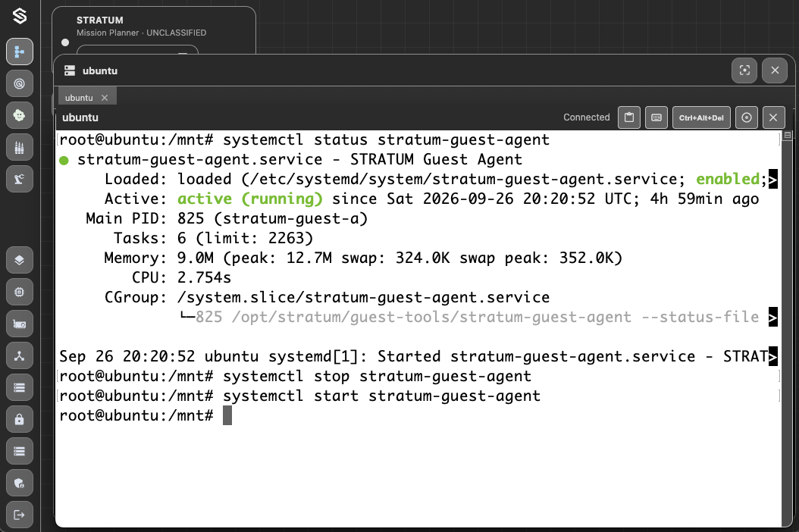The height and width of the screenshot is (532, 799).
Task: Open the ammunition rounds sidebar icon
Action: click(x=20, y=147)
